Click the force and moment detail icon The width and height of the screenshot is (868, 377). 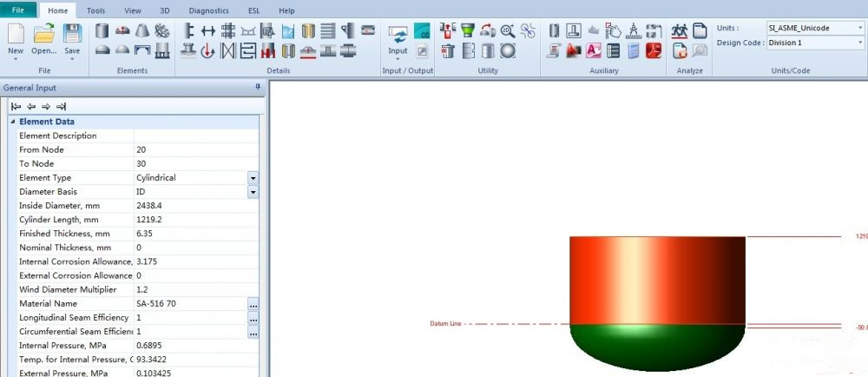pyautogui.click(x=208, y=51)
